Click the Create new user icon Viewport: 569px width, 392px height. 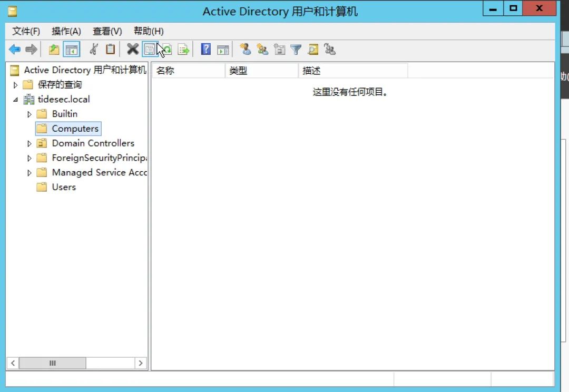point(245,50)
